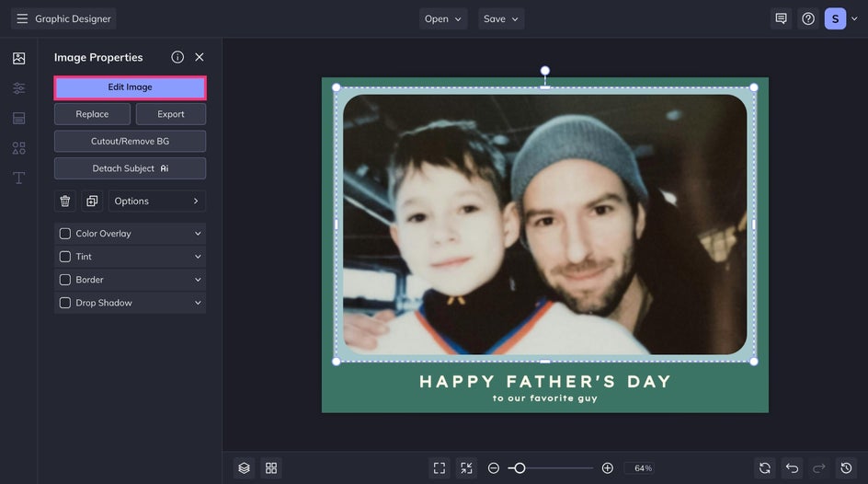Click the user avatar S
The width and height of the screenshot is (868, 484).
click(x=835, y=18)
